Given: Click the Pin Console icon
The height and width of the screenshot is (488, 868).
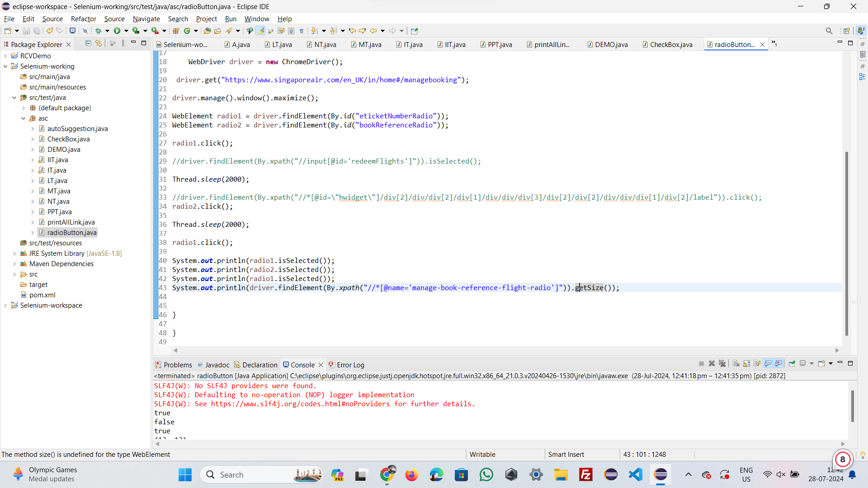Looking at the screenshot, I should (792, 363).
